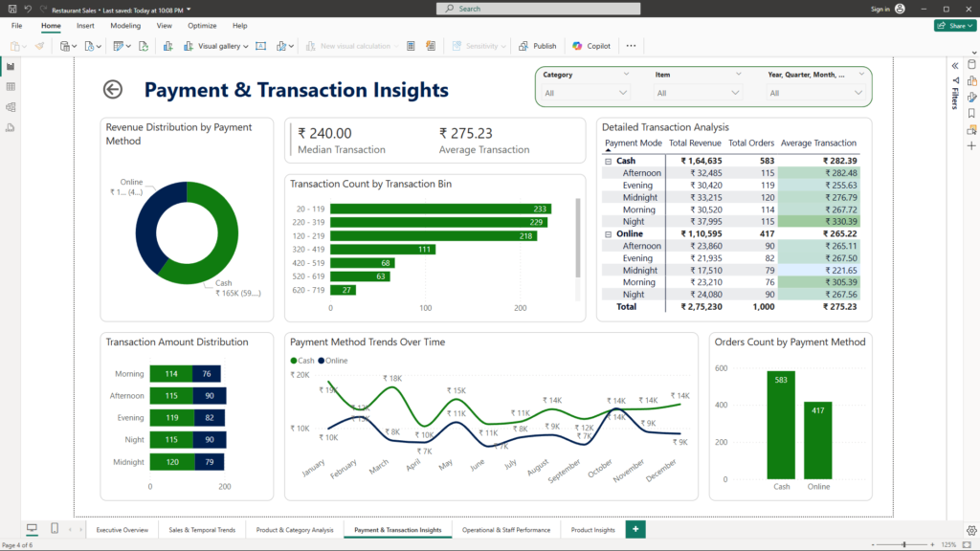Switch to mobile layout icon
Image resolution: width=980 pixels, height=551 pixels.
pos(55,529)
